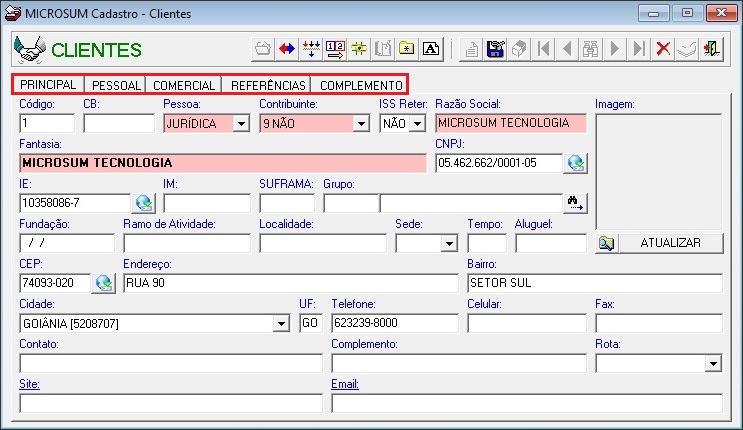Exit the form via door icon
Viewport: 743px width, 430px height.
[711, 49]
